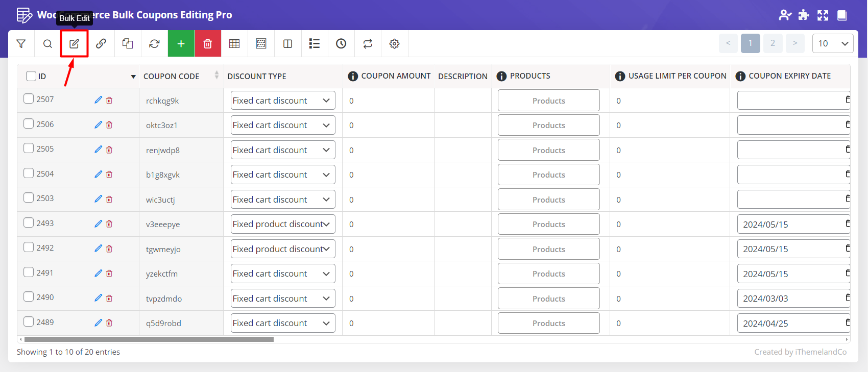Open the settings gear icon
This screenshot has width=868, height=372.
(394, 44)
